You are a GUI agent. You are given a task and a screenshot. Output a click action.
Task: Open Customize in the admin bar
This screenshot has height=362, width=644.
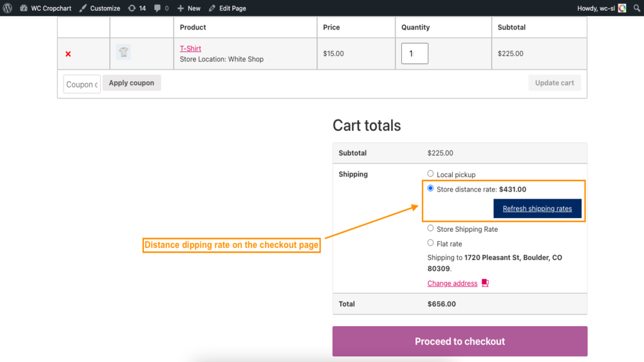(x=100, y=8)
